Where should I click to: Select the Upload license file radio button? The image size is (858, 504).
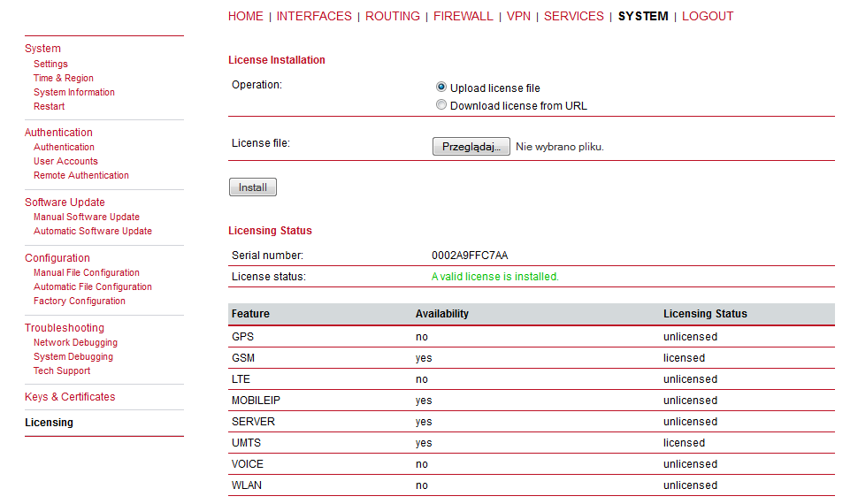click(x=441, y=87)
